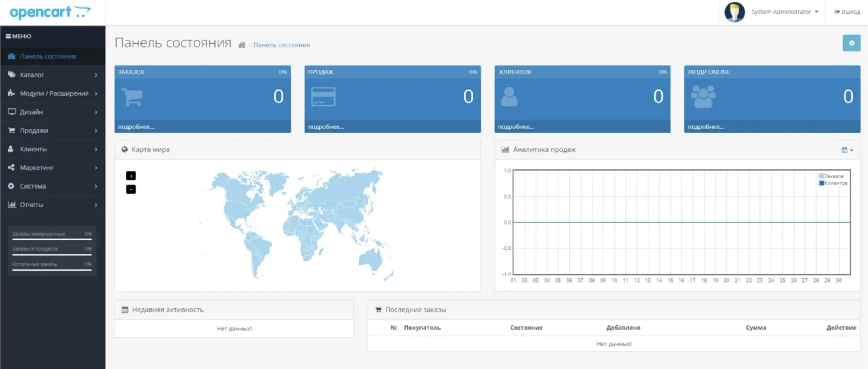Click the Заказы завершенные progress bar
Viewport: 868px width, 369px height.
point(52,239)
